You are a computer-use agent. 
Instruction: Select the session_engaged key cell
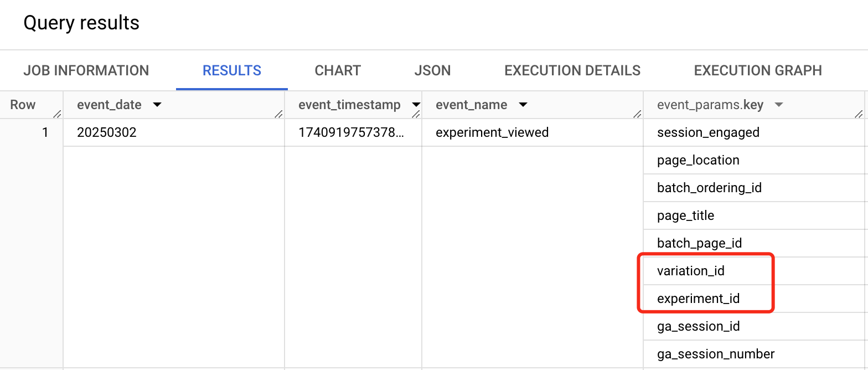coord(754,132)
